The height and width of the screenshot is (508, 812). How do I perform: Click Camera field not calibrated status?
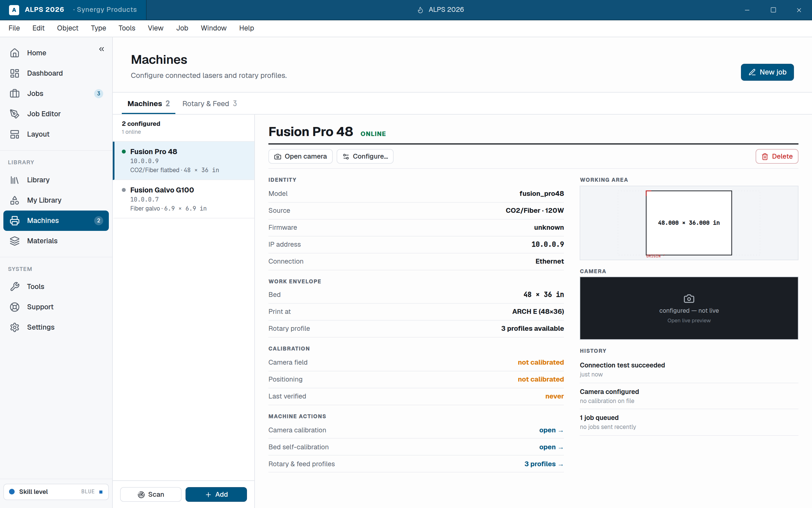540,362
